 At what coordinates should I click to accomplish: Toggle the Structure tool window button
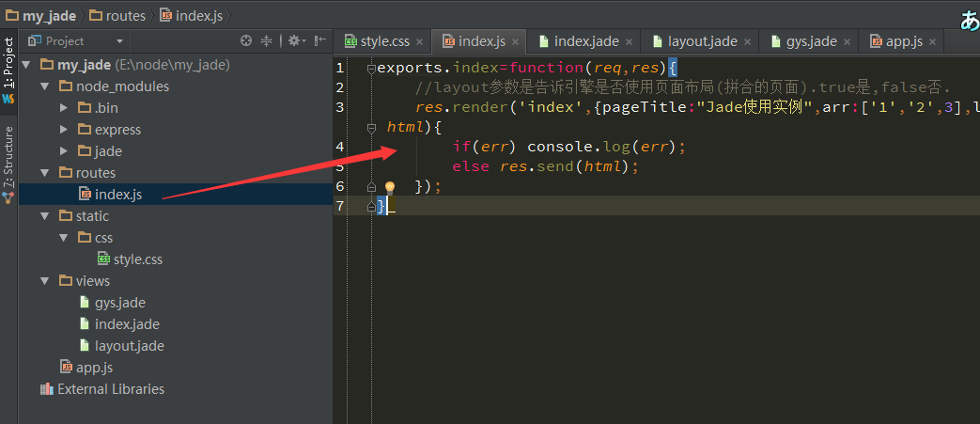tap(8, 160)
